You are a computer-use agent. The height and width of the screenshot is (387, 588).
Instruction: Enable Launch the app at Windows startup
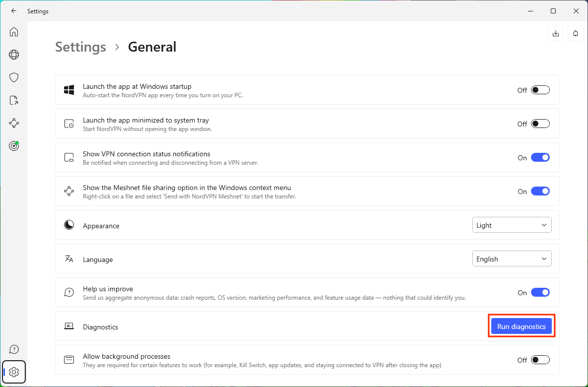(540, 90)
